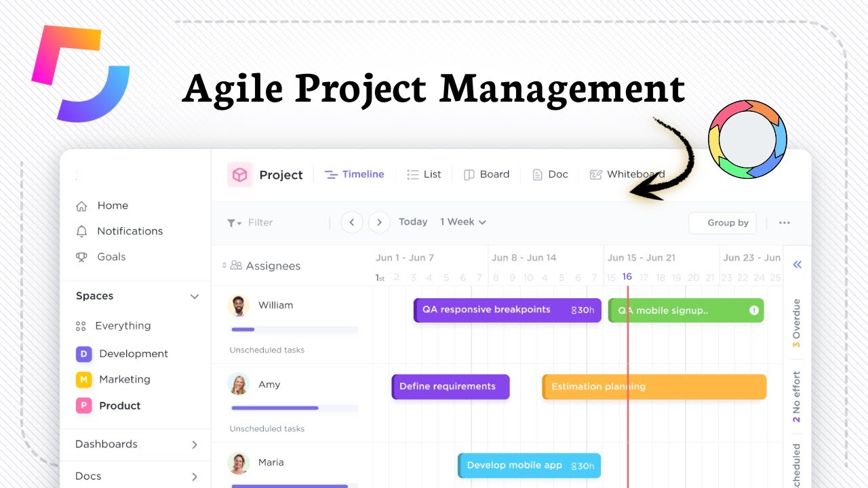Image resolution: width=868 pixels, height=488 pixels.
Task: Click the Whiteboard tab icon
Action: click(596, 175)
